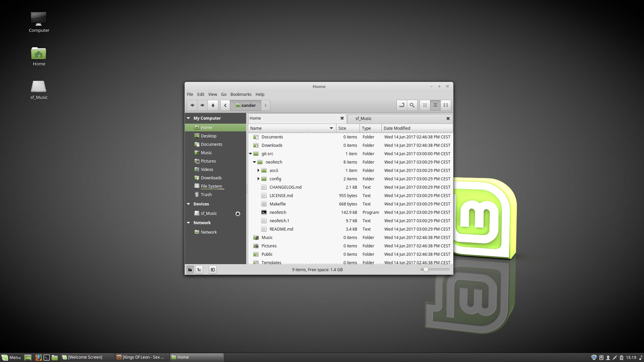Show places sidebar button in status bar
Viewport: 644px width, 362px height.
click(x=190, y=270)
